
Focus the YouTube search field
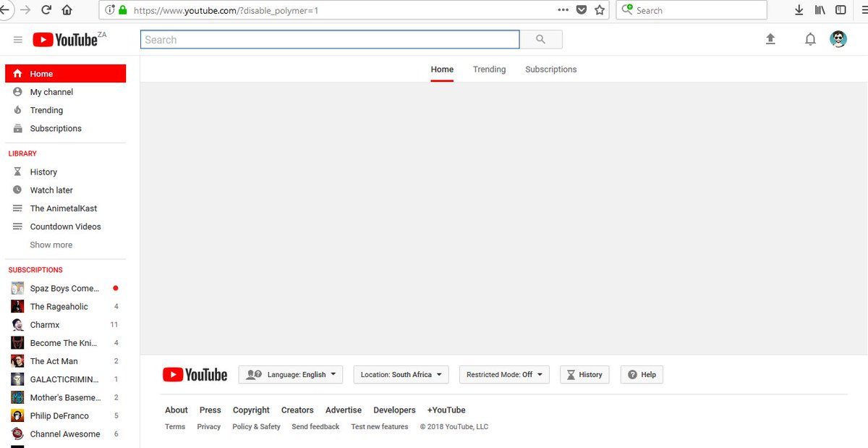(x=330, y=40)
